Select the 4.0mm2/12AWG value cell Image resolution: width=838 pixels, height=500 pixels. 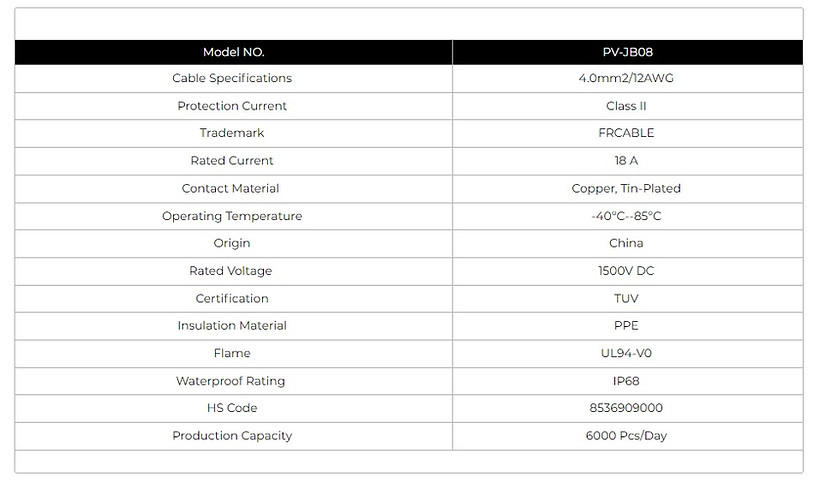628,79
